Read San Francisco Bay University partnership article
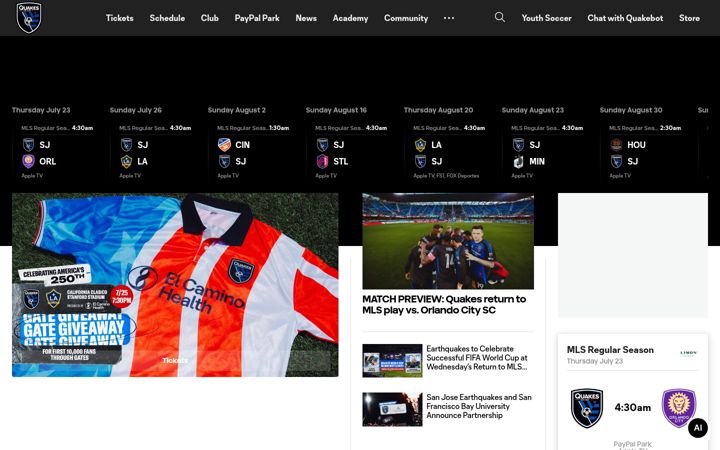The width and height of the screenshot is (720, 450). pos(479,406)
